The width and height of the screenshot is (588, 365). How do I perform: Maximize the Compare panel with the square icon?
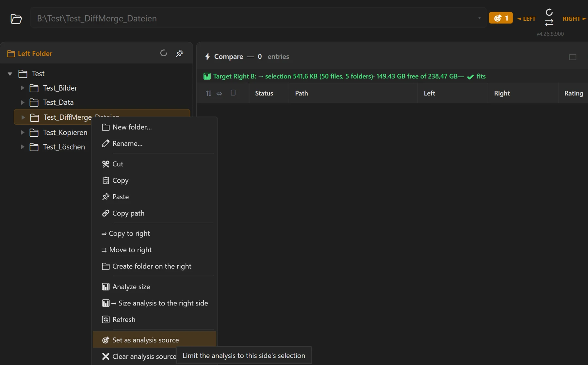[572, 57]
